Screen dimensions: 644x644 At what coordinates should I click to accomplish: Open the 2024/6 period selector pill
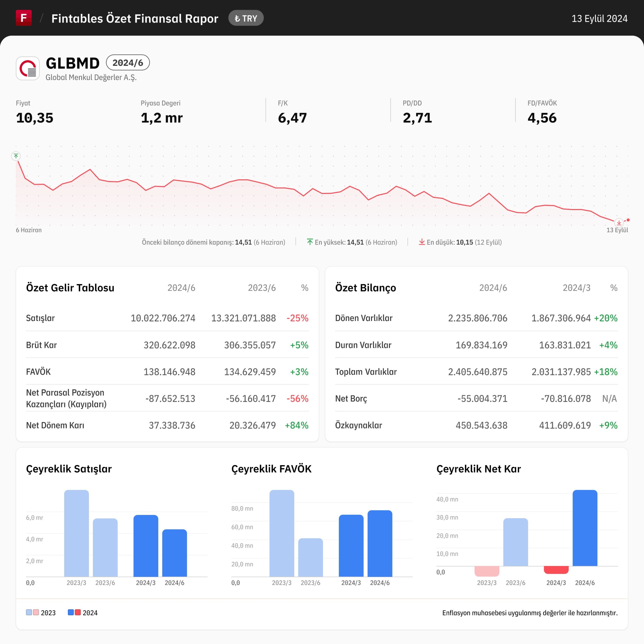click(128, 63)
